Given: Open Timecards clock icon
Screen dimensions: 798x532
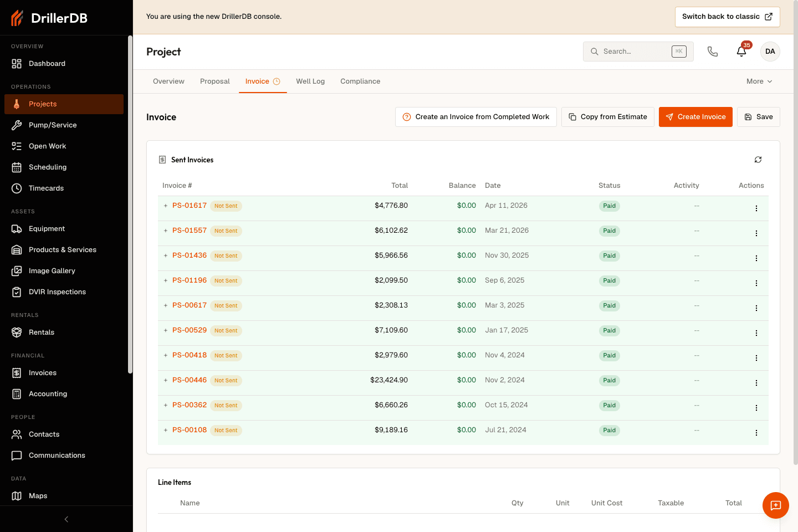Looking at the screenshot, I should (x=17, y=188).
